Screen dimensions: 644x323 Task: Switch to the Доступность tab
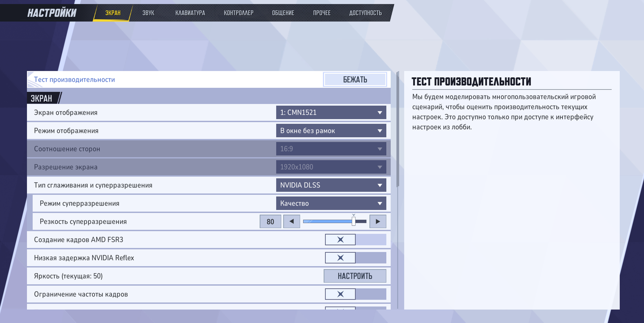pyautogui.click(x=365, y=13)
